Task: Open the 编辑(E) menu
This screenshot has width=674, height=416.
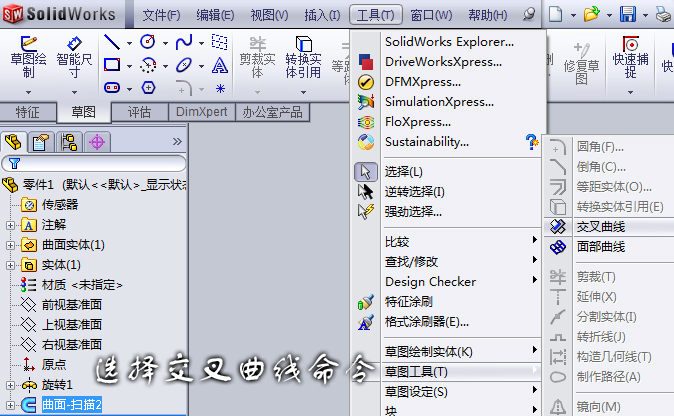Action: click(215, 15)
